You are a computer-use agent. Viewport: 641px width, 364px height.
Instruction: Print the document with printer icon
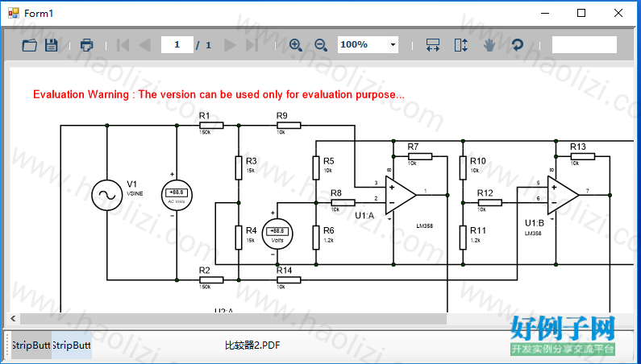86,45
